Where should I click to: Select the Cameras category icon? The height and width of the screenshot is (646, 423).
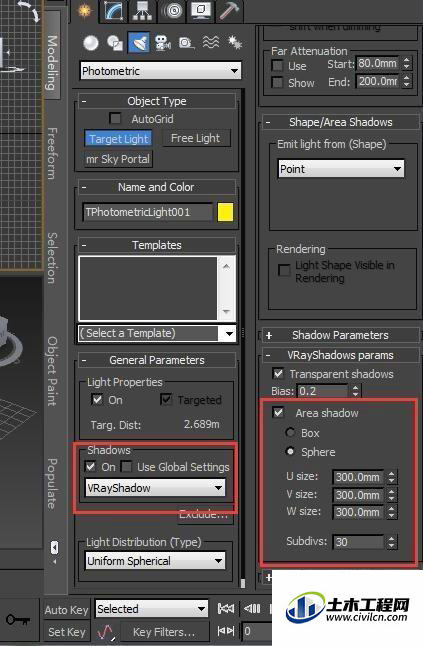[163, 42]
